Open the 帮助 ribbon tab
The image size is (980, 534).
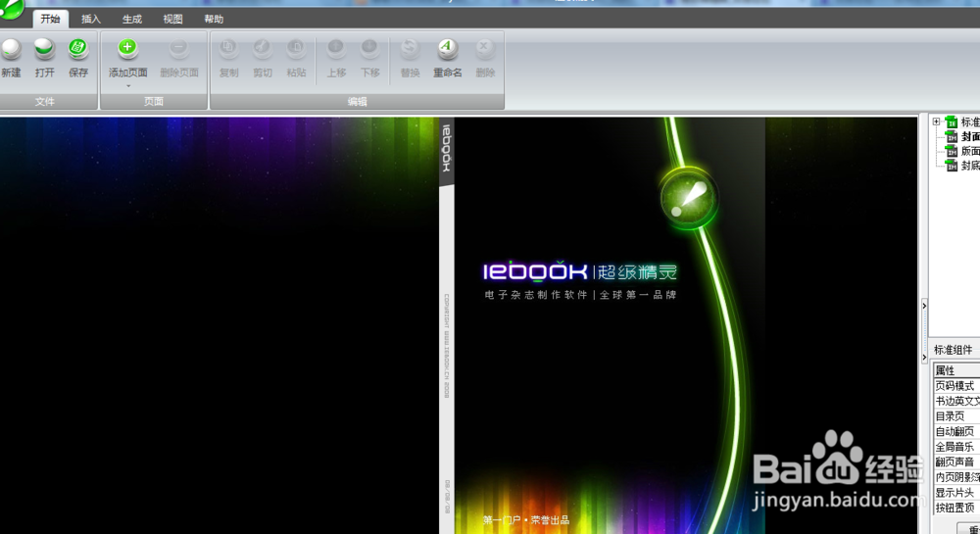214,20
